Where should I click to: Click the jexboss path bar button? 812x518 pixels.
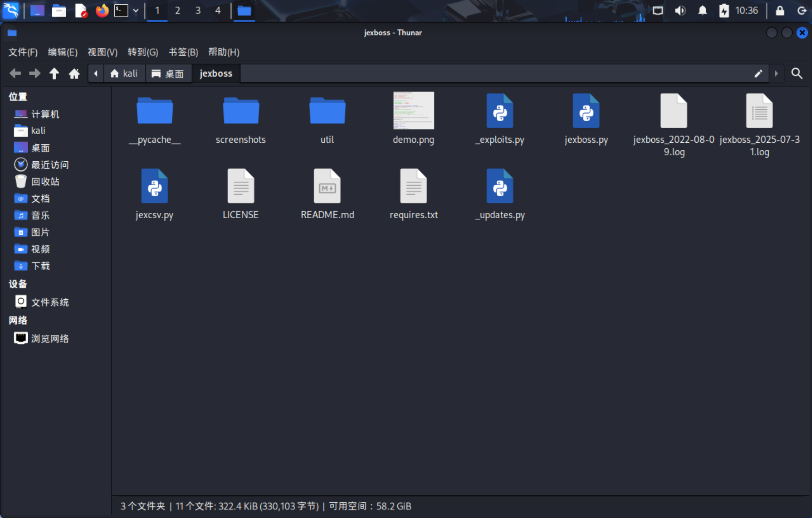tap(216, 73)
